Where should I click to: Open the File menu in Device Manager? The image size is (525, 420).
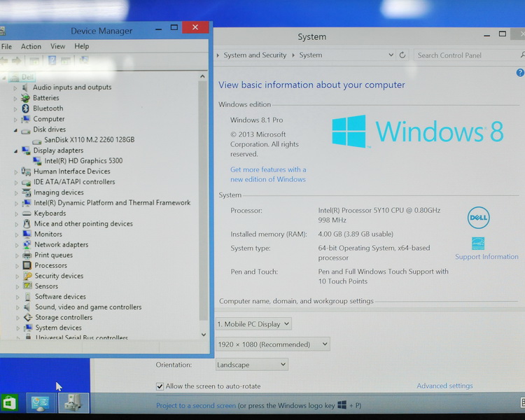pyautogui.click(x=6, y=47)
